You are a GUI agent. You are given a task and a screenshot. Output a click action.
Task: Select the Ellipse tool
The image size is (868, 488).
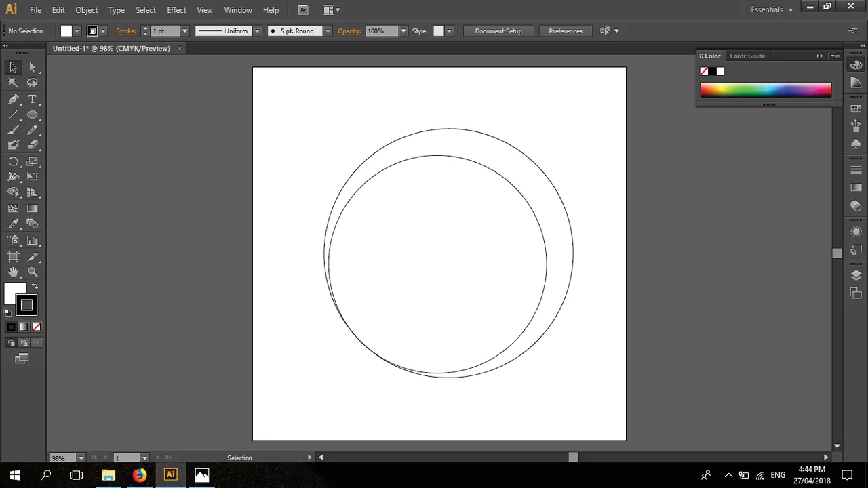tap(33, 115)
